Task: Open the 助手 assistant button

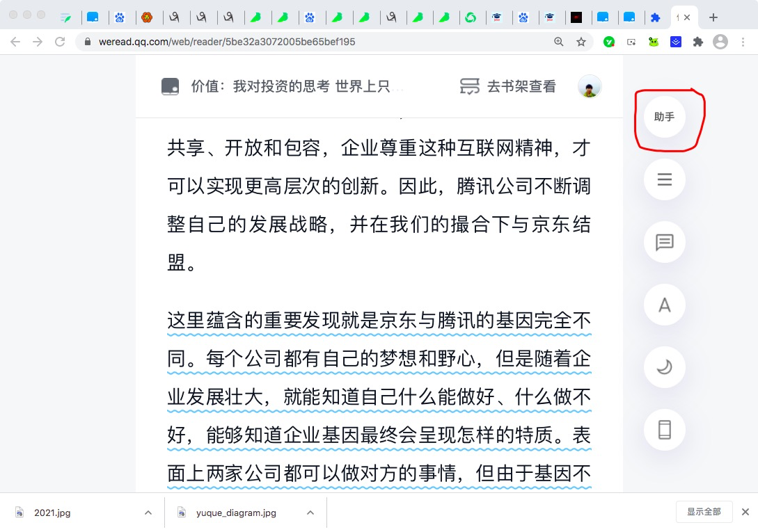Action: click(x=664, y=117)
